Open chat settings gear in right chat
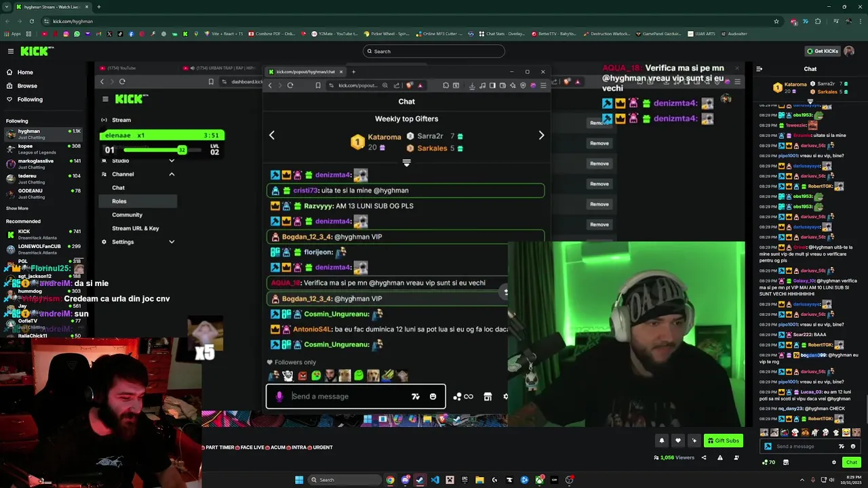 pos(834,462)
